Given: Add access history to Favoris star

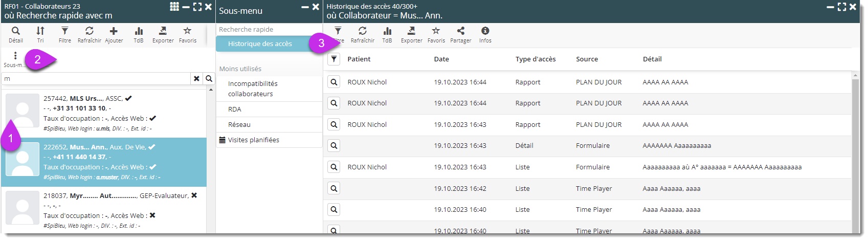Looking at the screenshot, I should click(436, 34).
